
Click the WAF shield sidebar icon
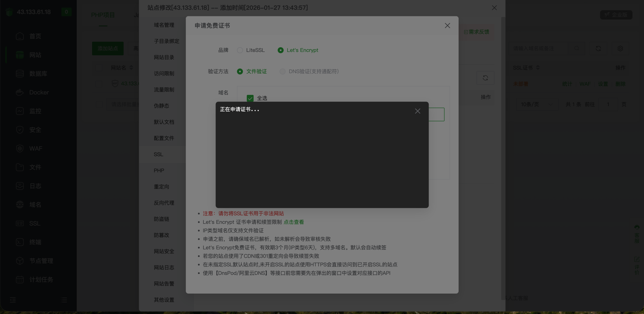pos(20,148)
